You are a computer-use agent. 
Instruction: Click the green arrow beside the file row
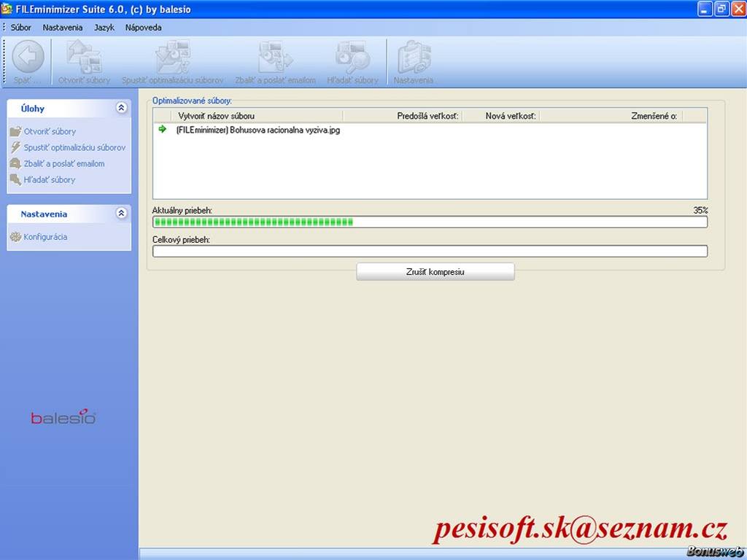click(163, 129)
